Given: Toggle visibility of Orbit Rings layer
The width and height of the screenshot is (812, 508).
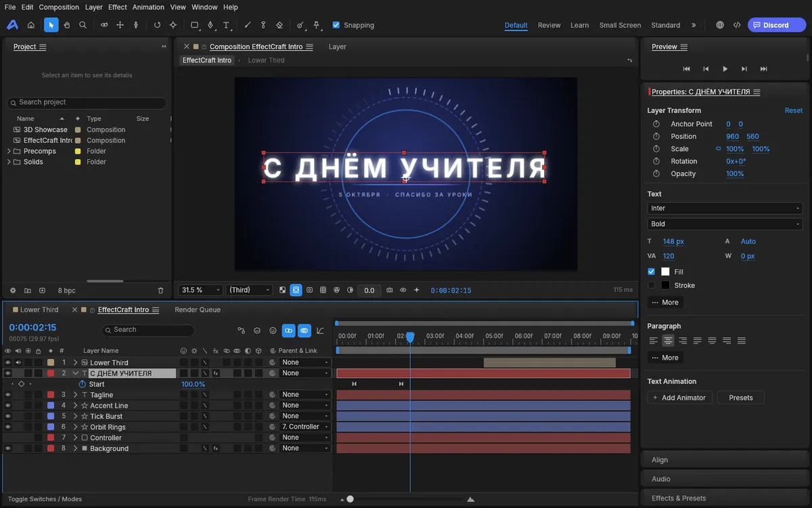Looking at the screenshot, I should [7, 427].
